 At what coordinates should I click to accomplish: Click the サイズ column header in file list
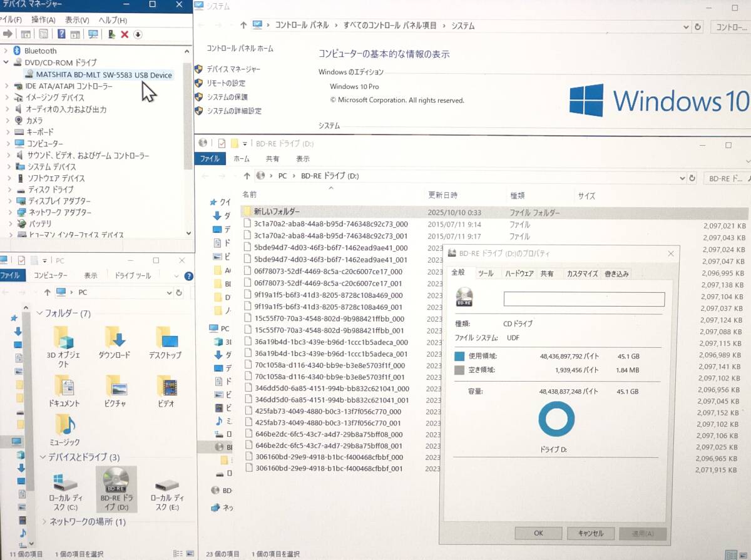click(x=586, y=196)
